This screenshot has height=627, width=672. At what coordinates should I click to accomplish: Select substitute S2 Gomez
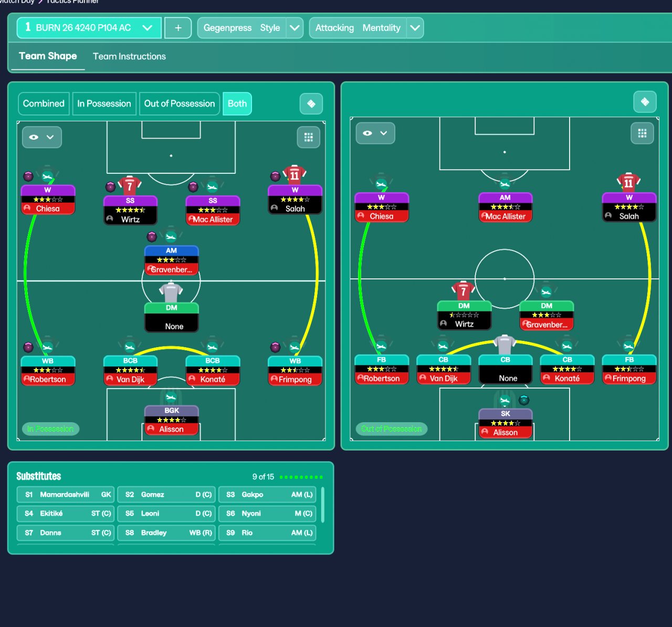pos(166,495)
